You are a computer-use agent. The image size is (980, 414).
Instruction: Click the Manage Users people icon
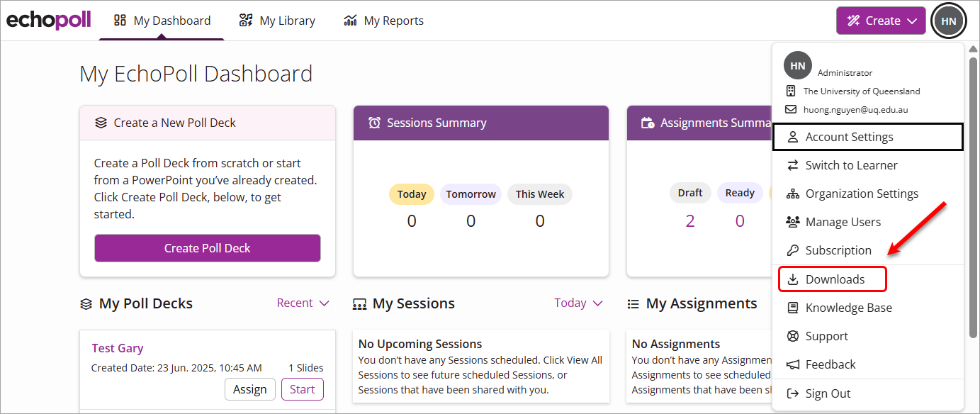point(793,222)
